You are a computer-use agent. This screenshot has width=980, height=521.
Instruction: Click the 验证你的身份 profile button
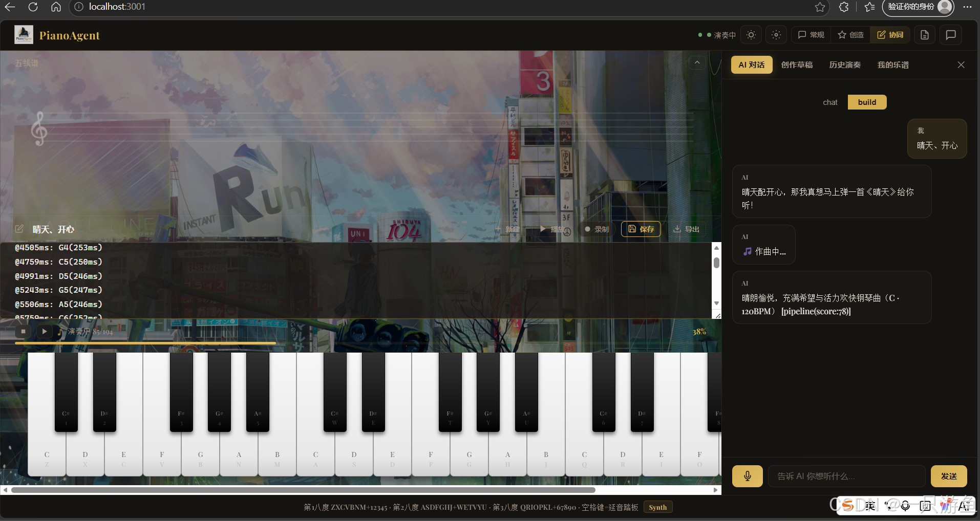coord(919,7)
